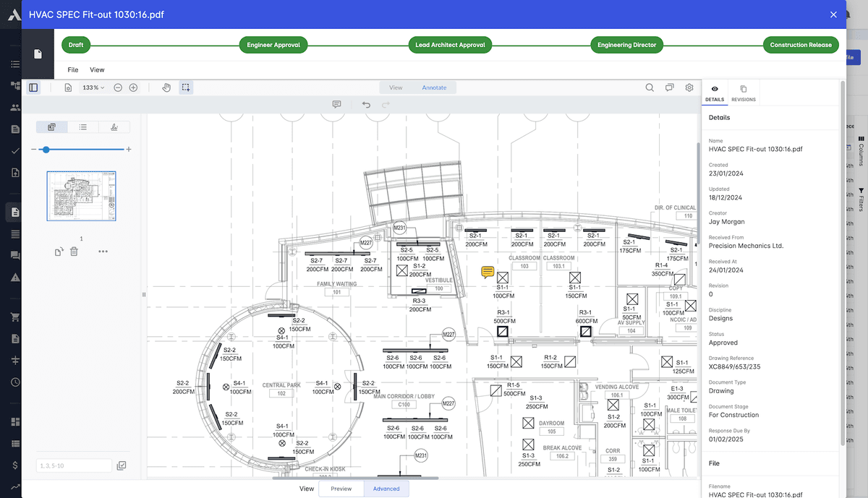Adjust the thumbnail size slider
868x498 pixels.
click(46, 150)
